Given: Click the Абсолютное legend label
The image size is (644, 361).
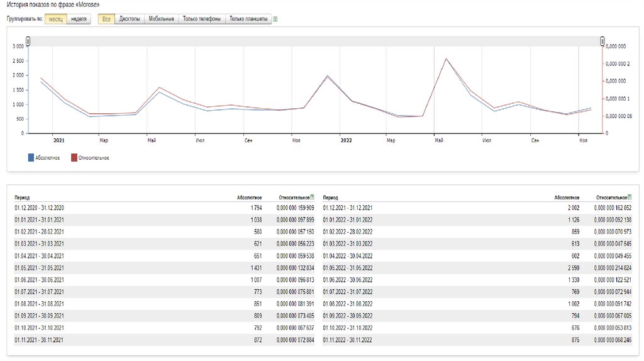Looking at the screenshot, I should [x=48, y=158].
